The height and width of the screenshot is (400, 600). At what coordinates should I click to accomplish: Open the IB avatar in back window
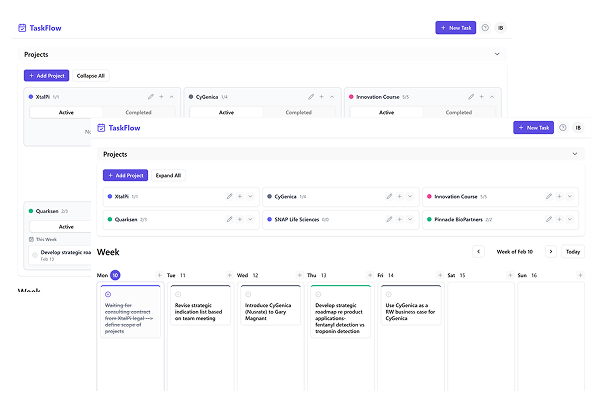[500, 28]
